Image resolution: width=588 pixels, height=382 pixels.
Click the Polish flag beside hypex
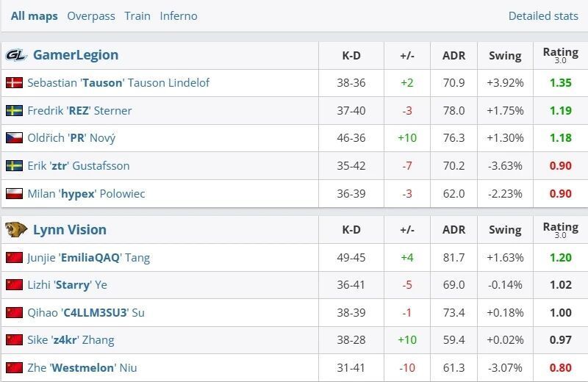click(14, 194)
